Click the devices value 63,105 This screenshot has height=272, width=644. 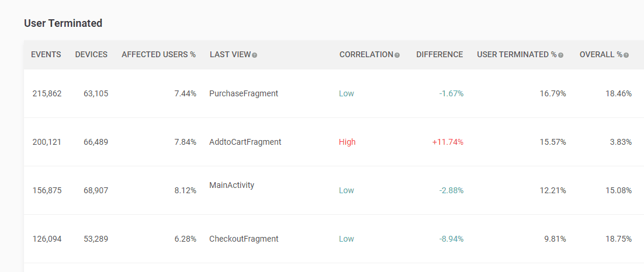pos(95,93)
